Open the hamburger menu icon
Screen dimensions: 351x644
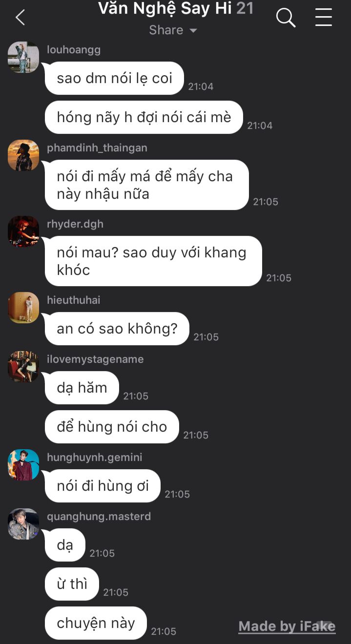tap(323, 18)
